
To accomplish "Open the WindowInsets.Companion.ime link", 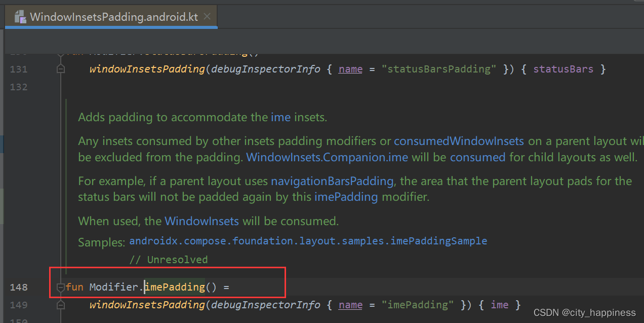I will click(327, 157).
